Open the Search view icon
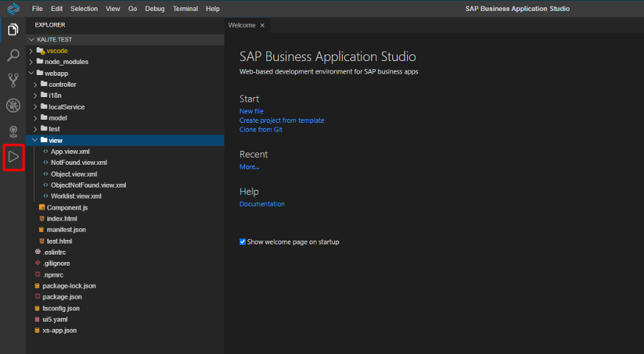The width and height of the screenshot is (644, 354). (x=13, y=55)
